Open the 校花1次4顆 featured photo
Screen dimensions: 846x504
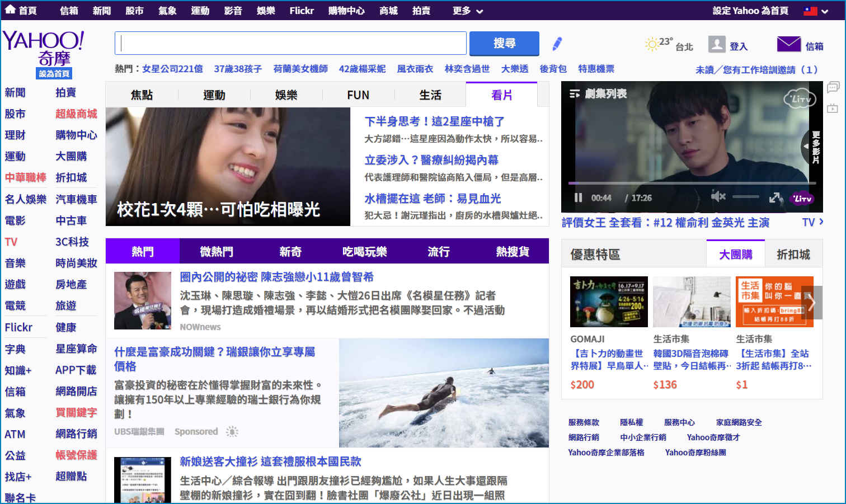(228, 167)
